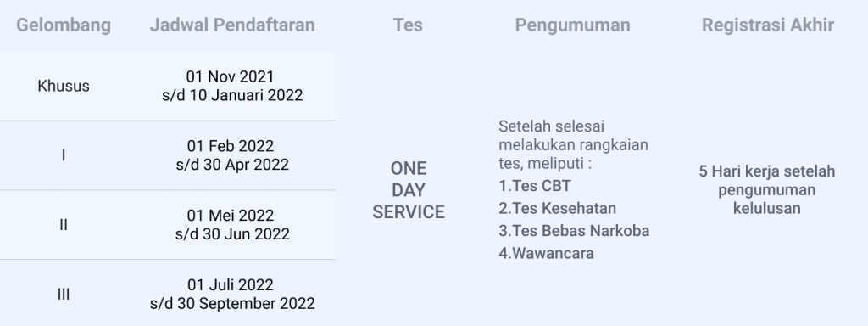
Task: Click the s/d 30 Apr 2022 text
Action: click(x=232, y=165)
